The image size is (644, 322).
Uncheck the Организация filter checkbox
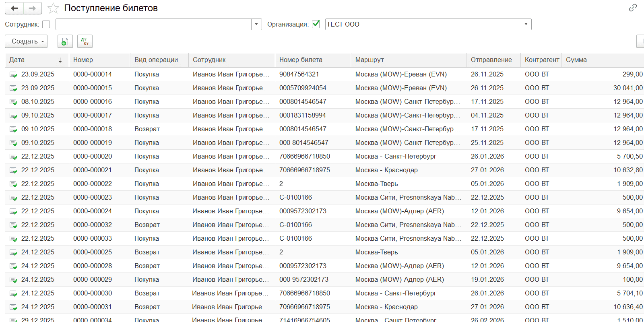coord(316,24)
